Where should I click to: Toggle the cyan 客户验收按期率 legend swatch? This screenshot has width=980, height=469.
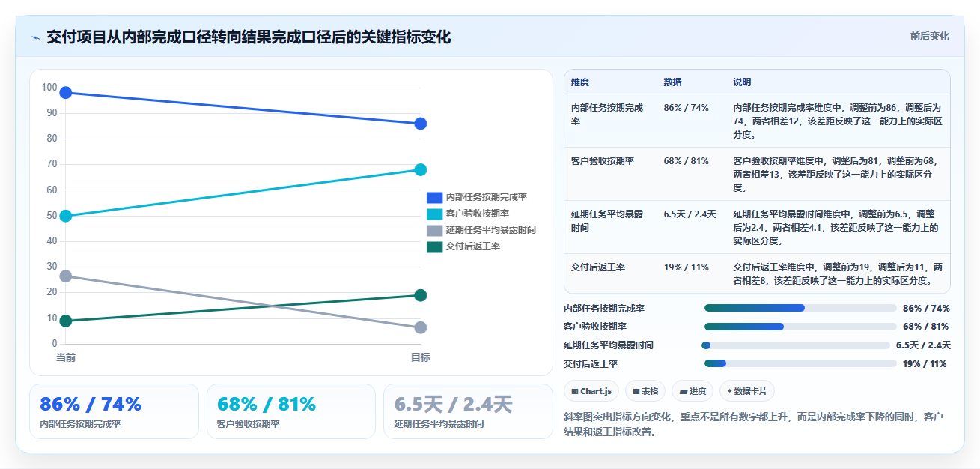[x=435, y=214]
